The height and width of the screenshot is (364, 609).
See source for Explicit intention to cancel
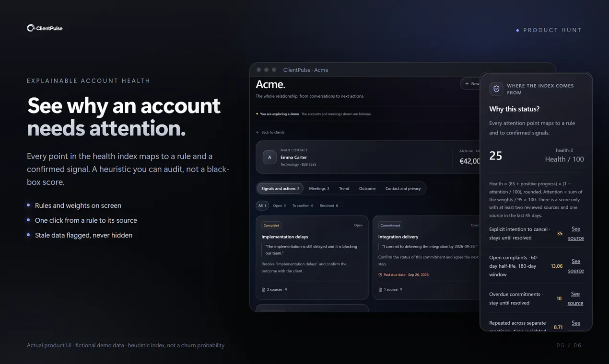(576, 234)
